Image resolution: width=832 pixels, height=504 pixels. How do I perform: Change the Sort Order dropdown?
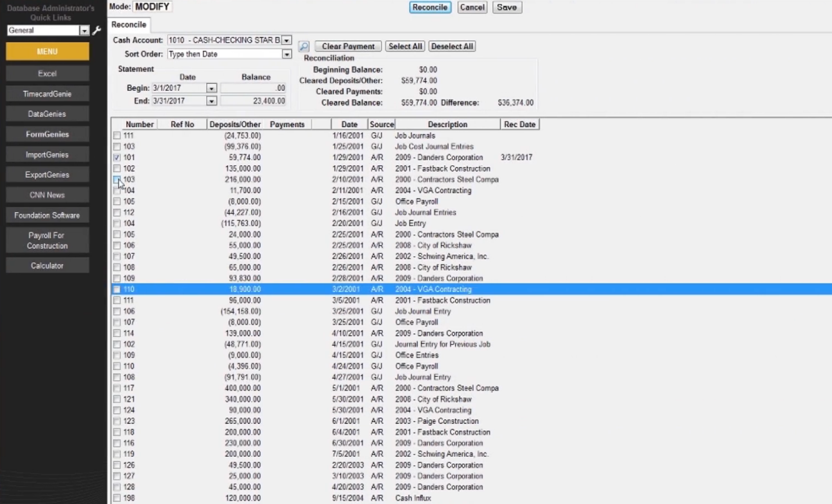click(287, 54)
